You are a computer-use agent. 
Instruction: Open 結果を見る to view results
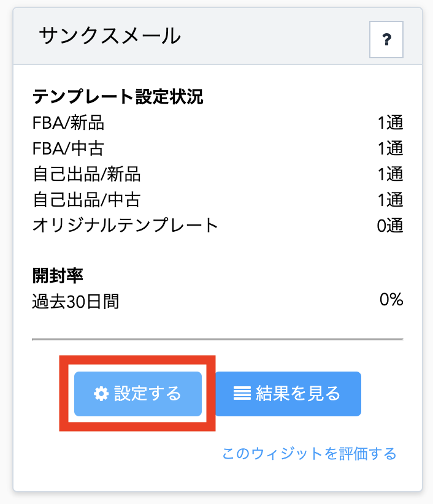pyautogui.click(x=288, y=394)
